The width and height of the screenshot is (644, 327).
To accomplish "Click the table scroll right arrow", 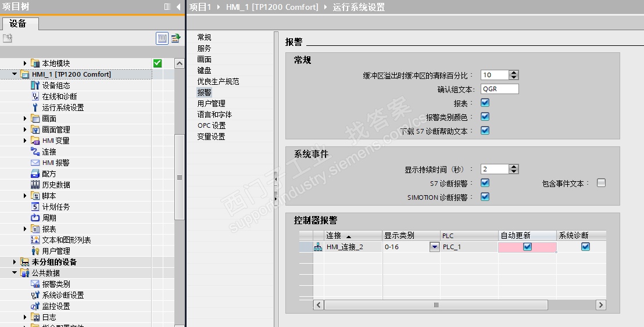I will (601, 305).
